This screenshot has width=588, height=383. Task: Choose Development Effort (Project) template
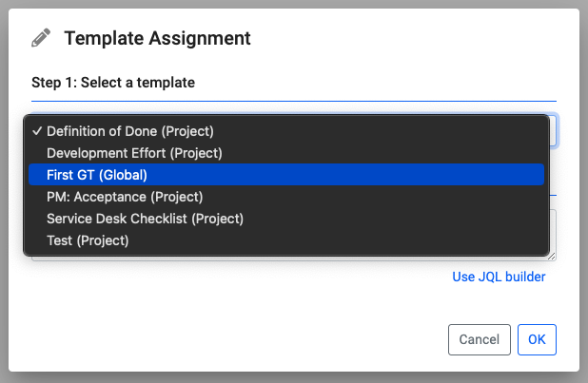134,153
